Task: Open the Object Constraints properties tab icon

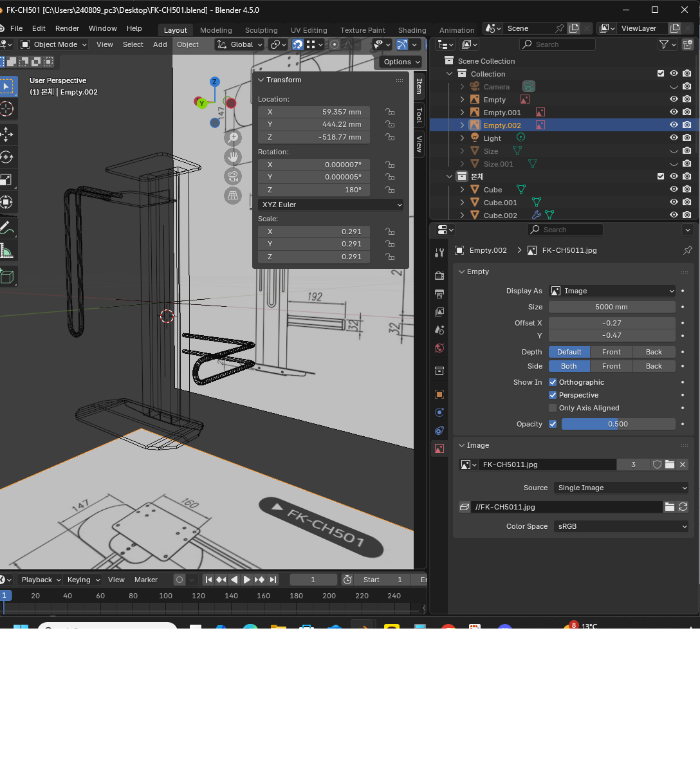Action: click(439, 430)
